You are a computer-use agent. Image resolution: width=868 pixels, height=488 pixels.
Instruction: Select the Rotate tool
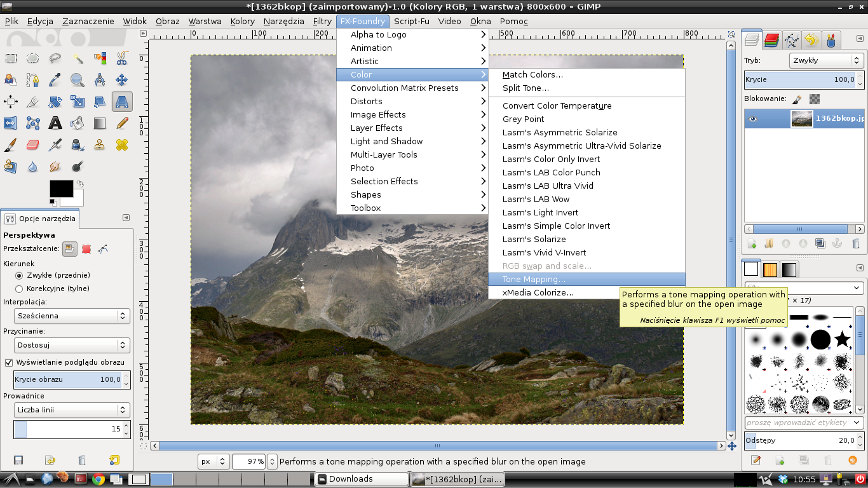click(x=55, y=102)
